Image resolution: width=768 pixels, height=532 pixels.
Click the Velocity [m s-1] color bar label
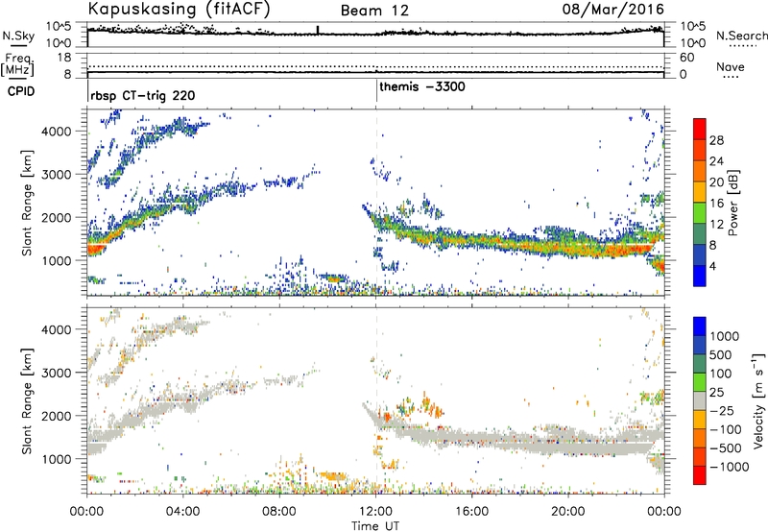[x=758, y=400]
